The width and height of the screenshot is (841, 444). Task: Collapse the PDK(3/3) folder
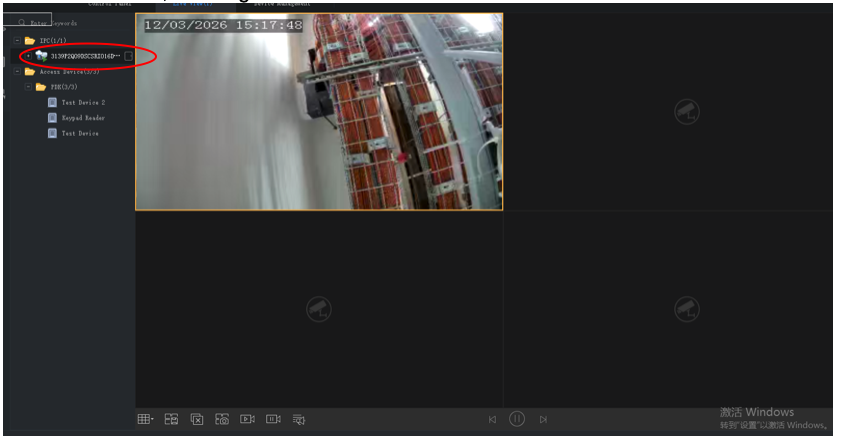(28, 87)
